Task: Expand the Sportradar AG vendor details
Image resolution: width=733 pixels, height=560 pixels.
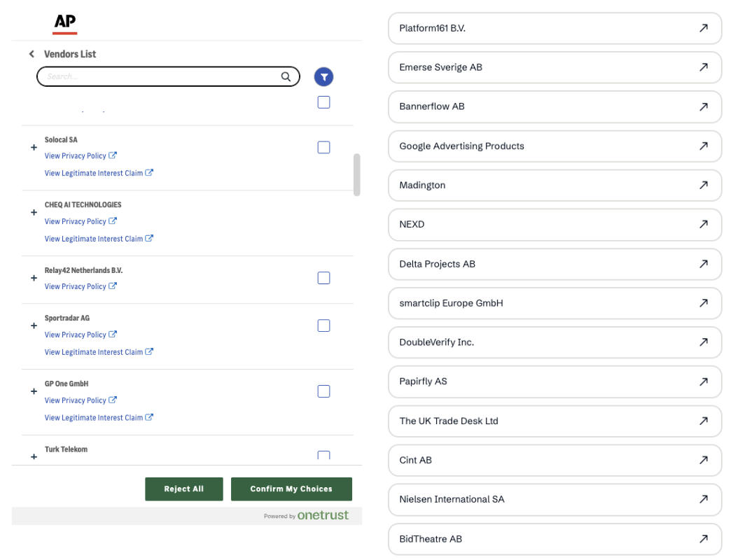Action: [34, 325]
